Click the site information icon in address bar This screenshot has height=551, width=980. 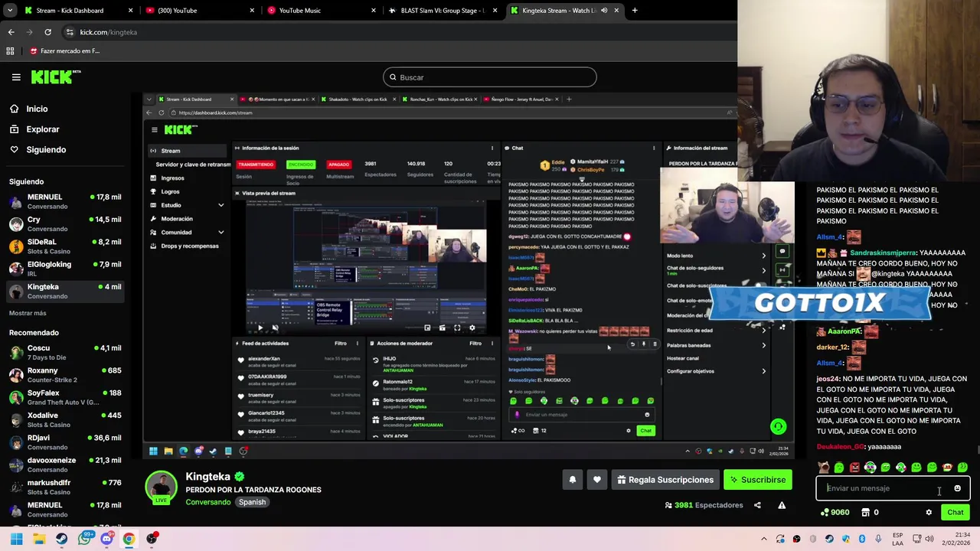(x=70, y=32)
